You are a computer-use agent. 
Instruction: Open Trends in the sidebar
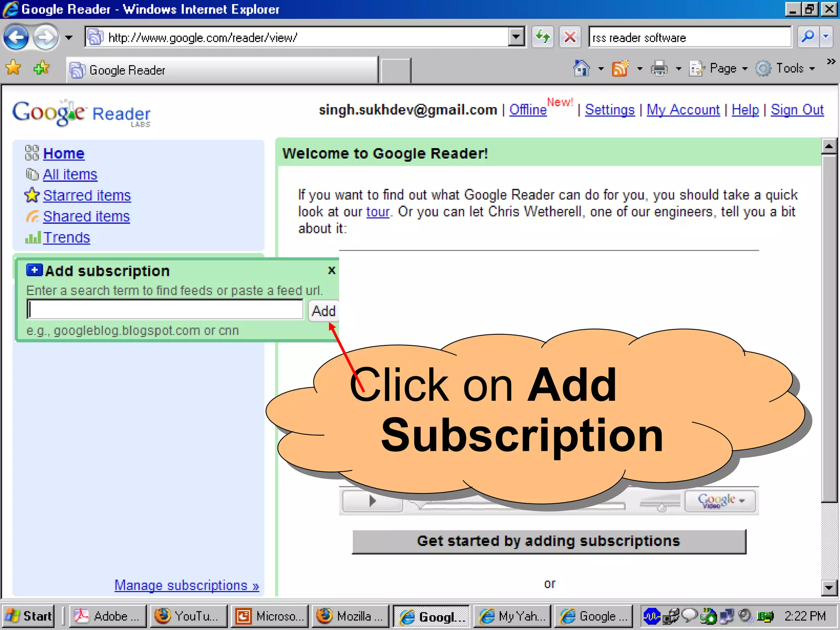coord(66,237)
